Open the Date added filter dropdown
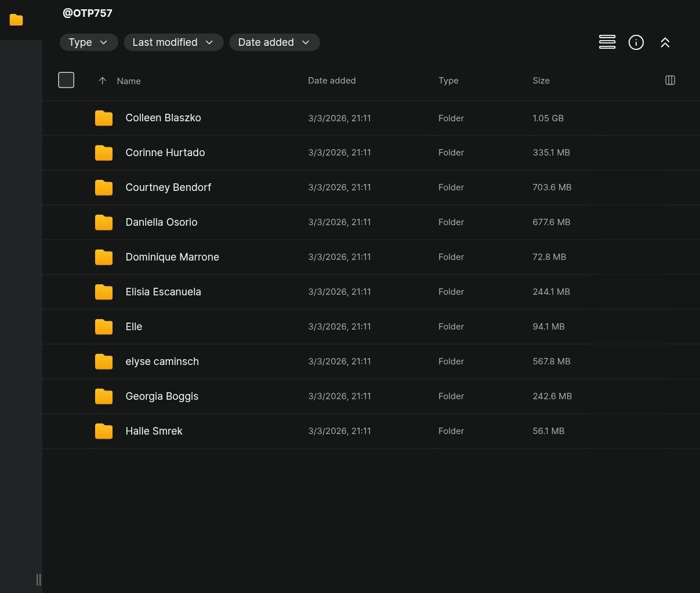This screenshot has width=700, height=593. pos(274,42)
